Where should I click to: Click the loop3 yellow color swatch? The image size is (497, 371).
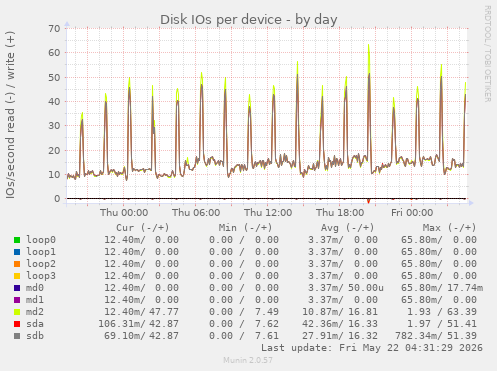tap(17, 276)
